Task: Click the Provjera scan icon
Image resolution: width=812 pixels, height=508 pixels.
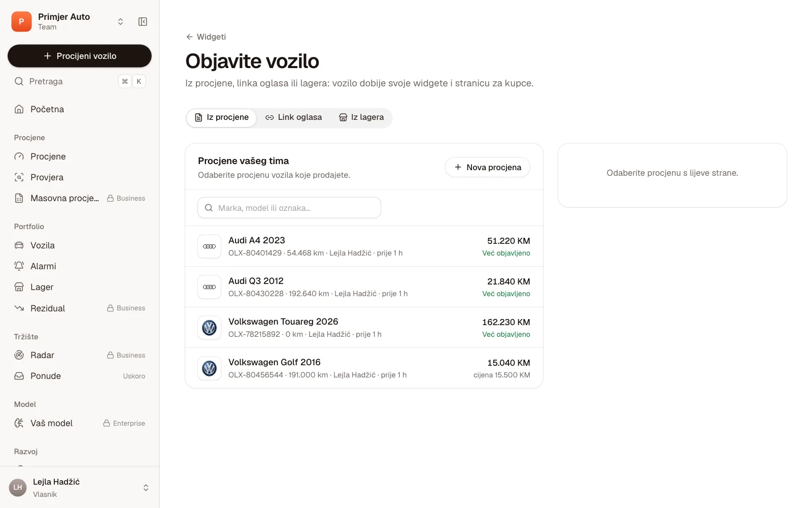Action: (19, 177)
